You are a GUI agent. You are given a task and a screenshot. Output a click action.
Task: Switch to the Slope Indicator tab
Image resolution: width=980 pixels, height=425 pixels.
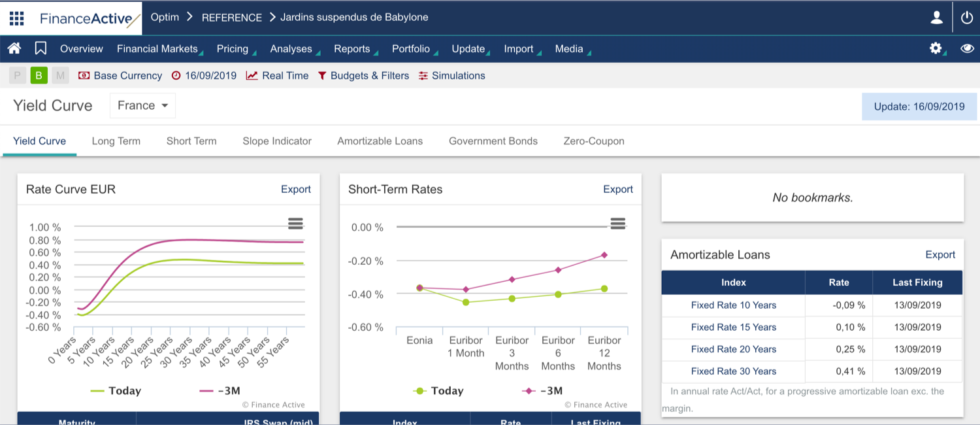pos(277,141)
